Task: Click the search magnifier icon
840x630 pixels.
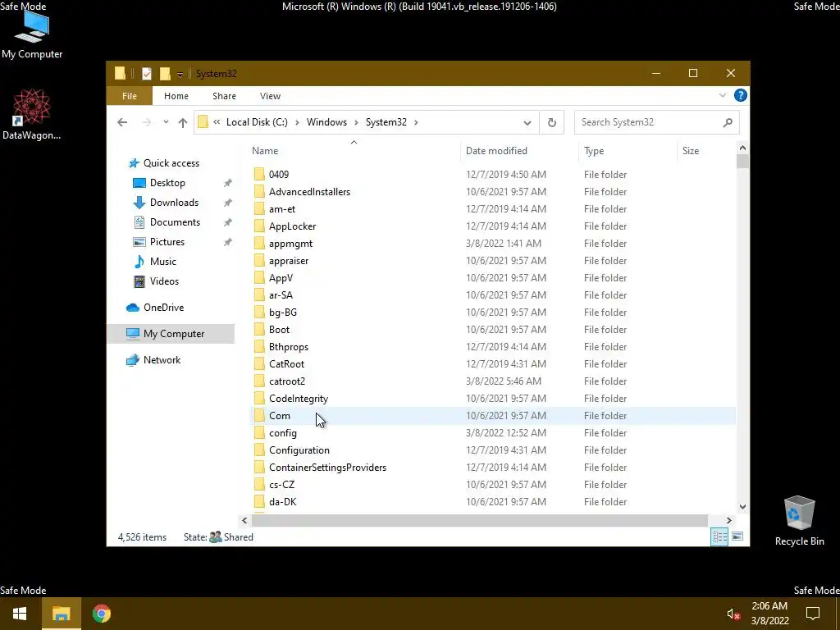Action: point(728,122)
